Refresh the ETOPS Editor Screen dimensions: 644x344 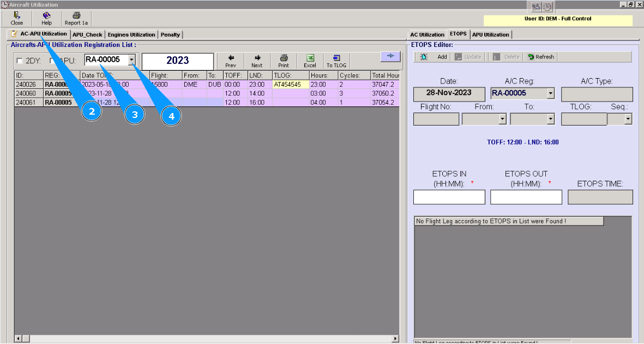tap(540, 57)
